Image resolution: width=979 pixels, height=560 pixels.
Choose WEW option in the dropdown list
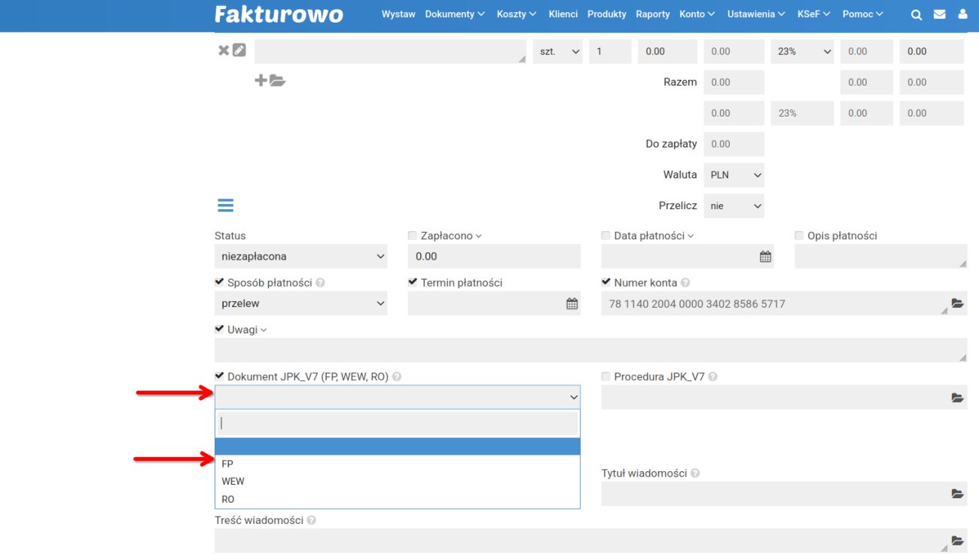(233, 481)
